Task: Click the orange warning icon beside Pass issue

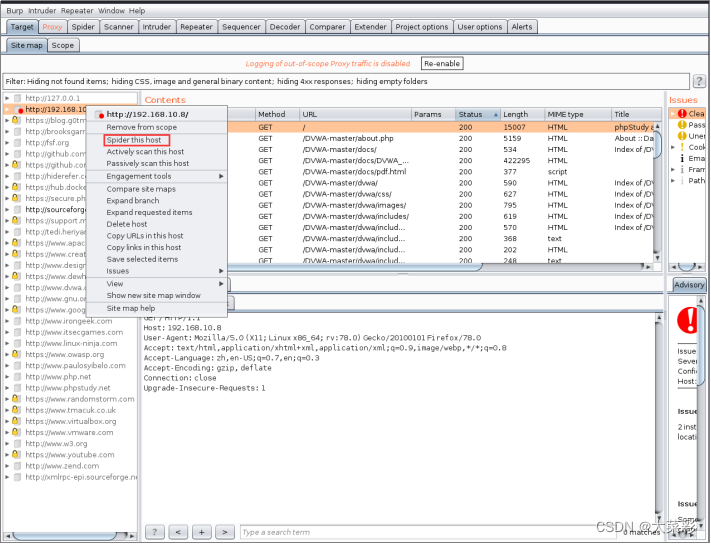Action: click(x=682, y=125)
